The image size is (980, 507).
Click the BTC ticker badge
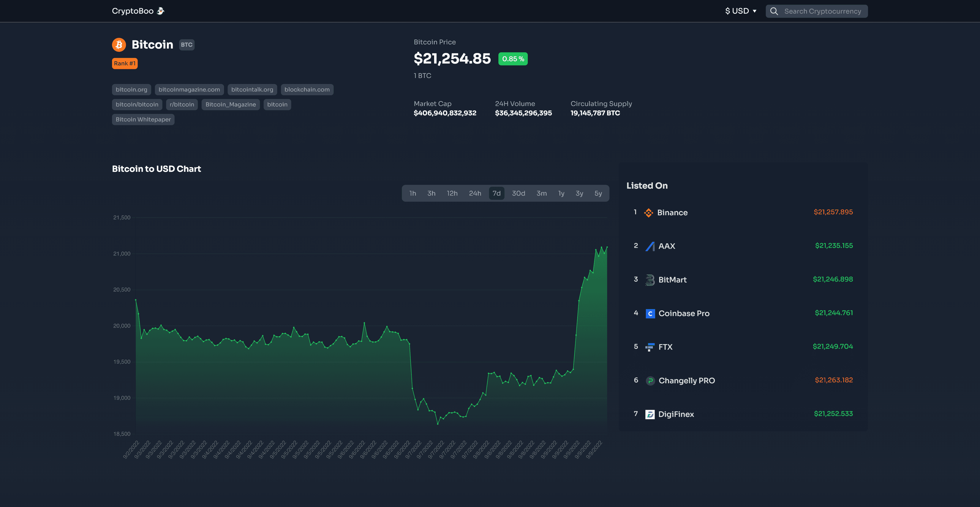coord(186,44)
